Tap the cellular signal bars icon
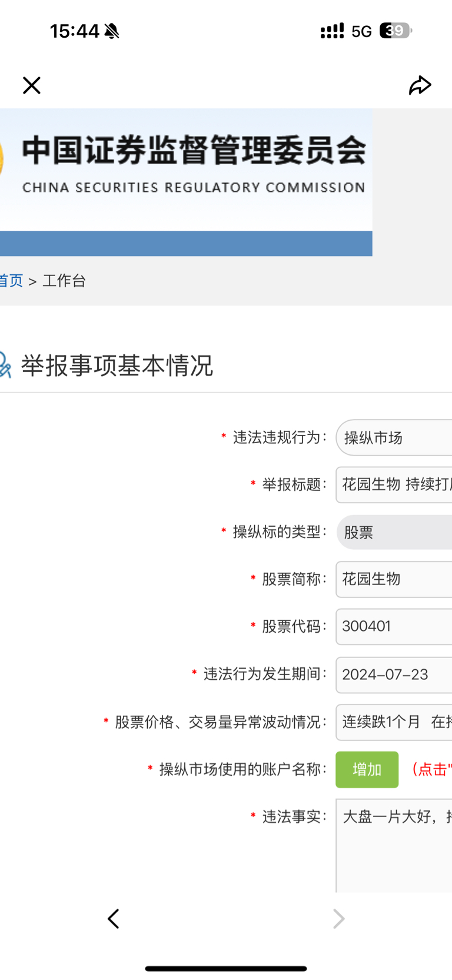452x980 pixels. (x=332, y=31)
